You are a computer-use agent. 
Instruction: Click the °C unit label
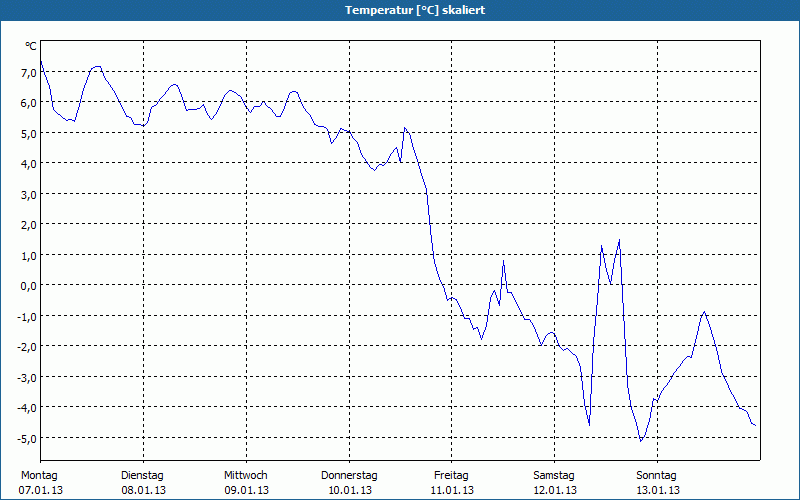click(x=31, y=46)
